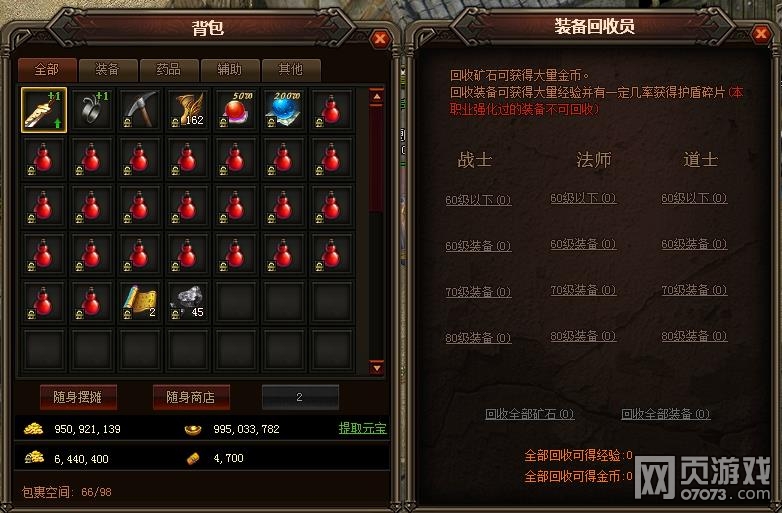Click the pickaxe item in backpack
The image size is (782, 513).
click(x=140, y=110)
